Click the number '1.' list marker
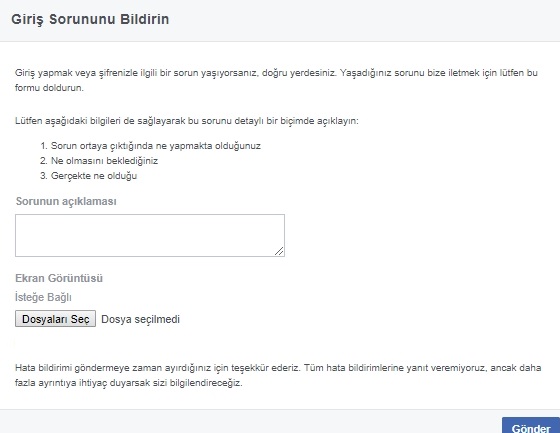 point(44,146)
